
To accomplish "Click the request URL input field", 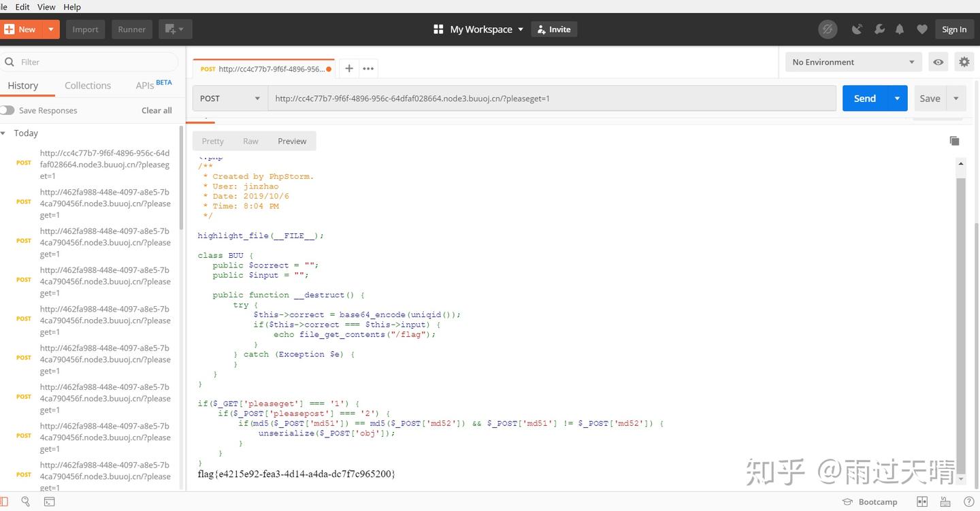I will [x=552, y=99].
